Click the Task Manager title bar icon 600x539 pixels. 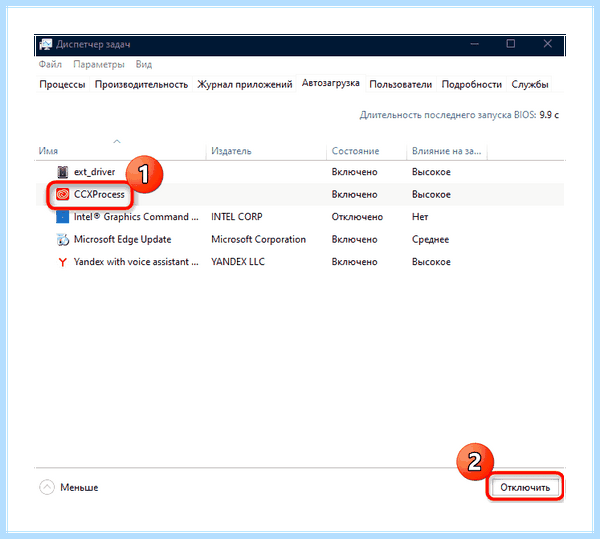tap(46, 44)
